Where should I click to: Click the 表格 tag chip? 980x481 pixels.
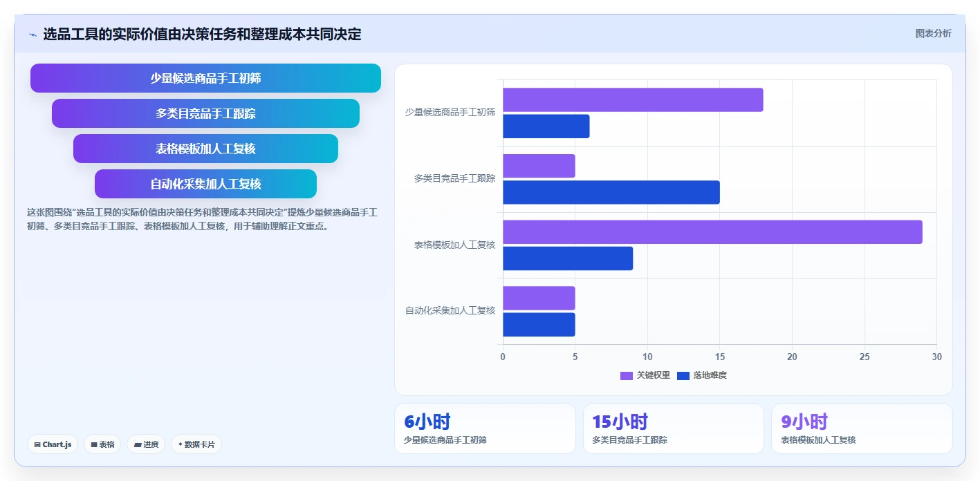click(102, 444)
